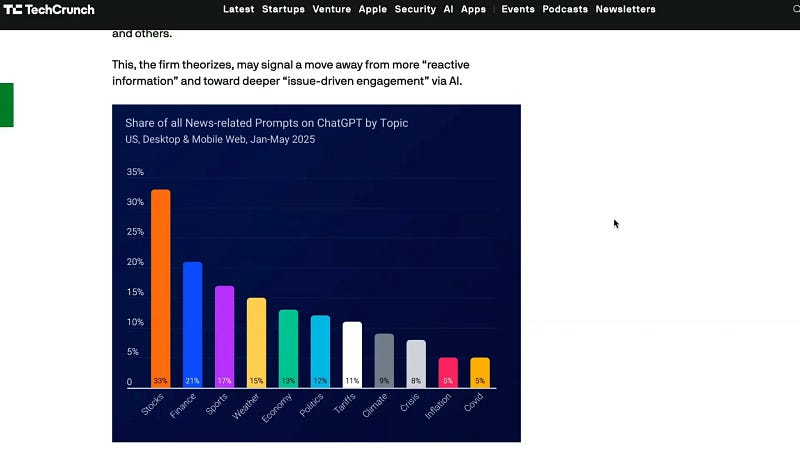Select Apple in the navigation bar
Image resolution: width=800 pixels, height=450 pixels.
[x=372, y=9]
